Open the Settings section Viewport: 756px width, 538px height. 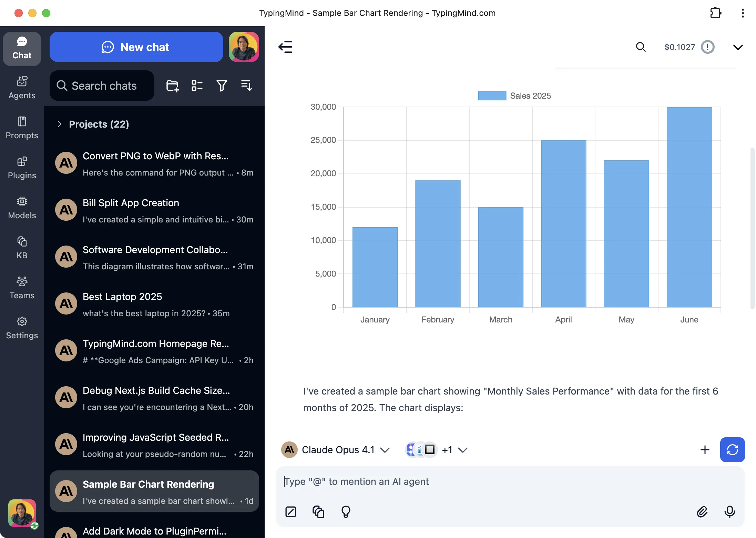click(x=22, y=327)
